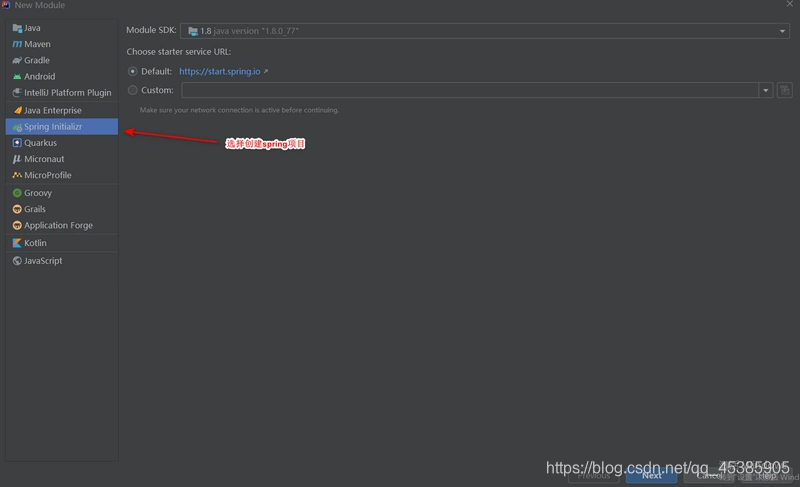800x487 pixels.
Task: Select the 'IntelliJ Platform Plugin' label
Action: coord(68,93)
